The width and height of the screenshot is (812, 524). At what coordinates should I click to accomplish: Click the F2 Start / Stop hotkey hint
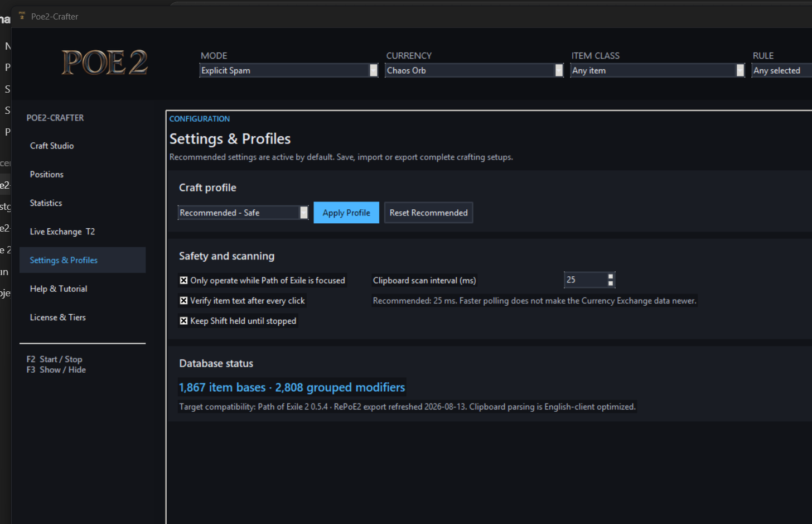tap(54, 359)
